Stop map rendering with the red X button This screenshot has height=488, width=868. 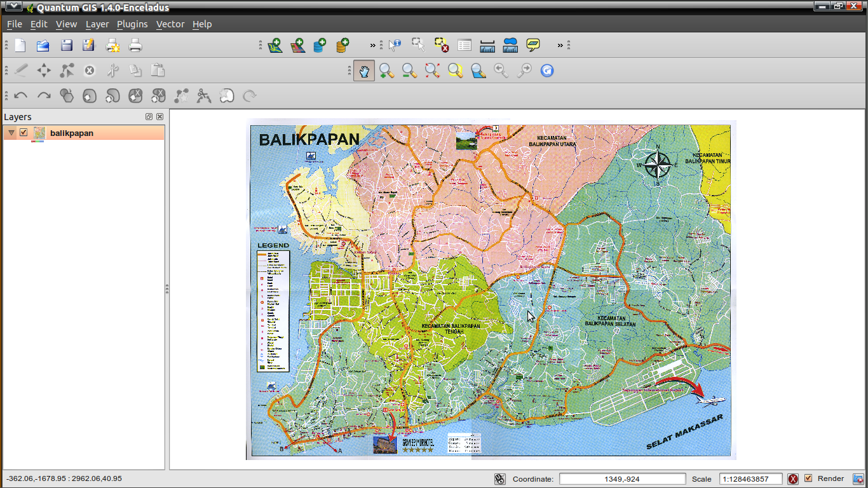(x=794, y=478)
